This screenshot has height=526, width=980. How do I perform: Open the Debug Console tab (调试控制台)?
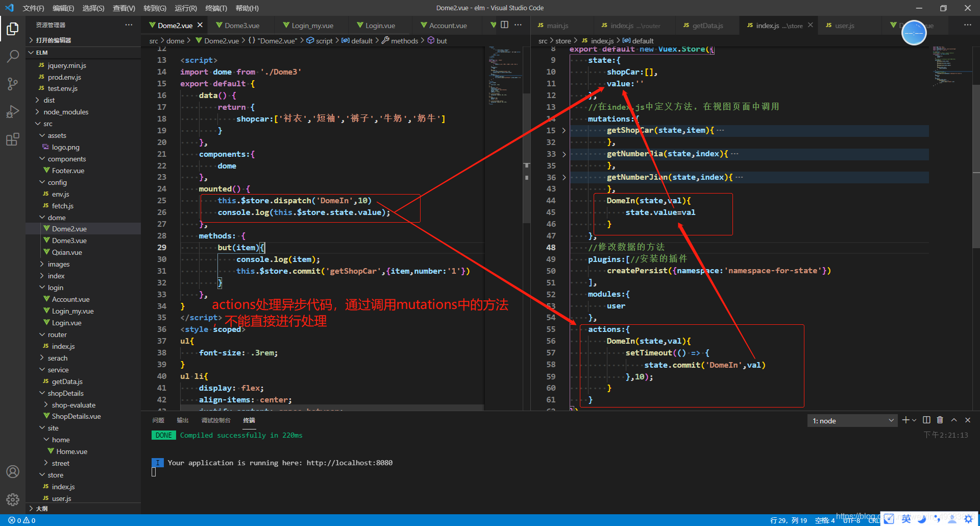point(216,420)
